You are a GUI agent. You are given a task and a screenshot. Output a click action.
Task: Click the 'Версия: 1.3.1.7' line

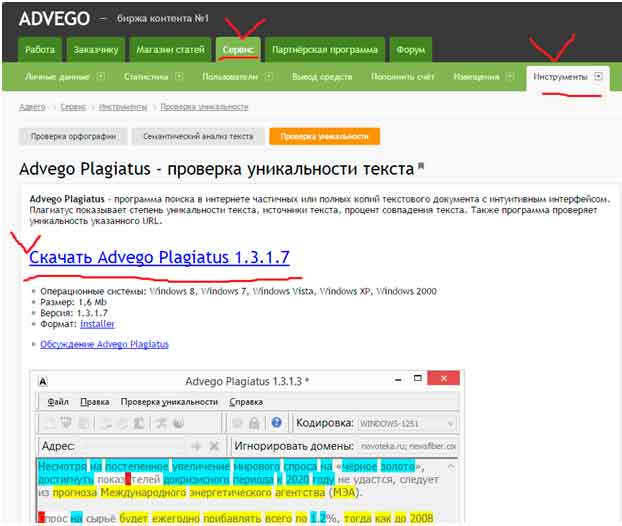(74, 313)
